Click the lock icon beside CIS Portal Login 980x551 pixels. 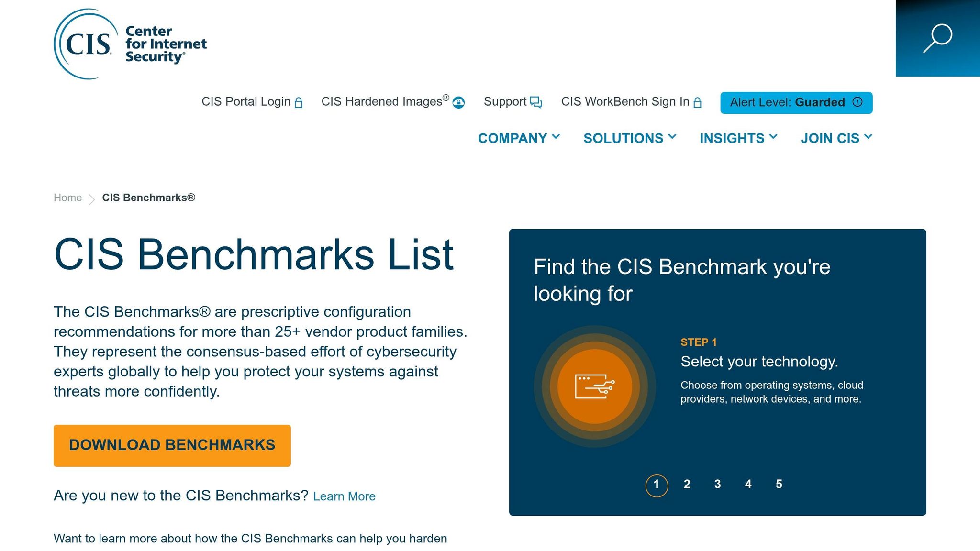point(299,102)
